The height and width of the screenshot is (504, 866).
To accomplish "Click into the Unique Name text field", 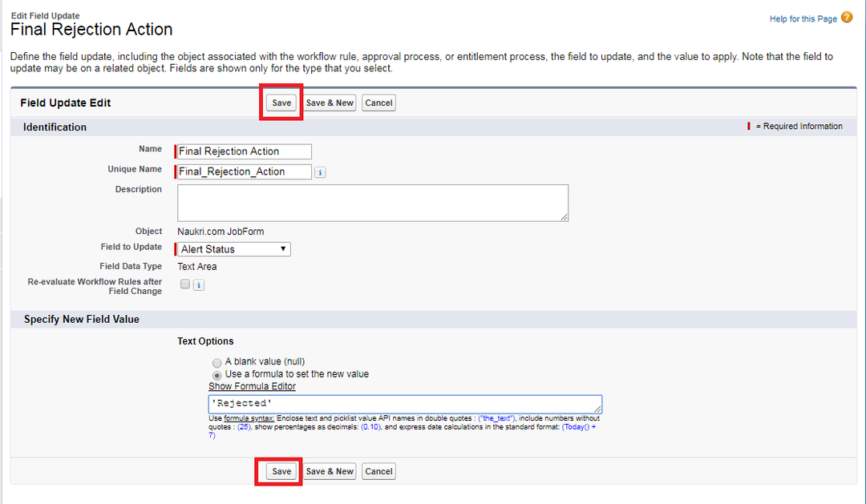I will click(244, 171).
